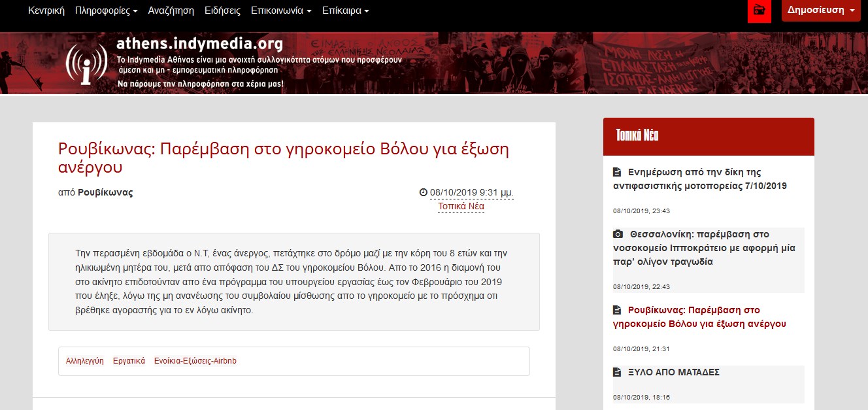The image size is (868, 410).
Task: Click the Εργατικά tag
Action: pos(129,361)
